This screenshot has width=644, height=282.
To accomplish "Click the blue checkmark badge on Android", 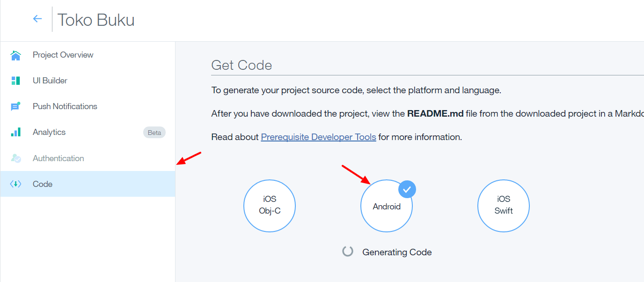I will [x=407, y=189].
